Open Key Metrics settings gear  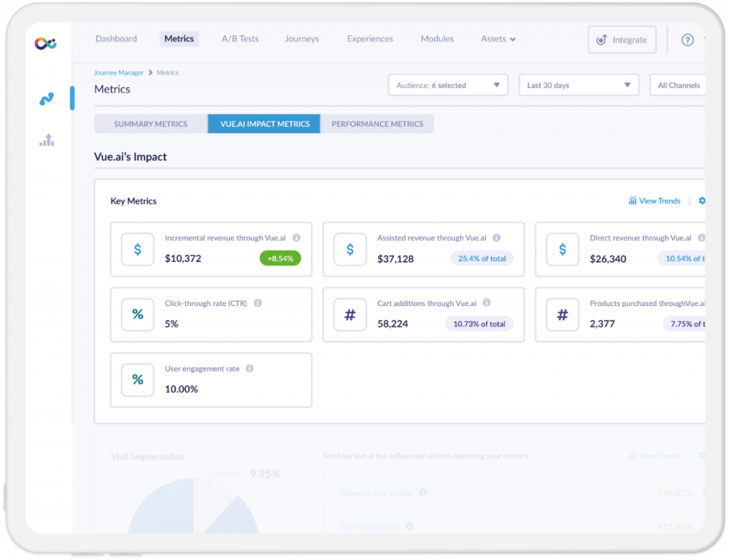pos(701,200)
